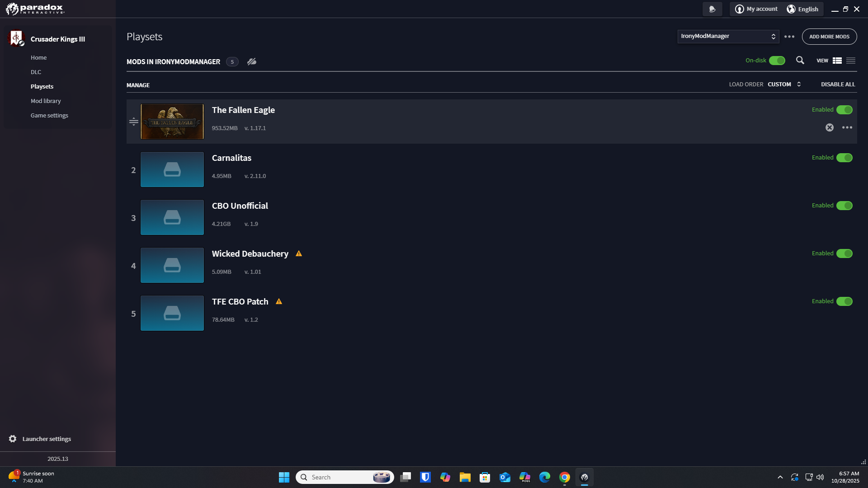Open the English language selector
The image size is (868, 488).
click(x=802, y=9)
